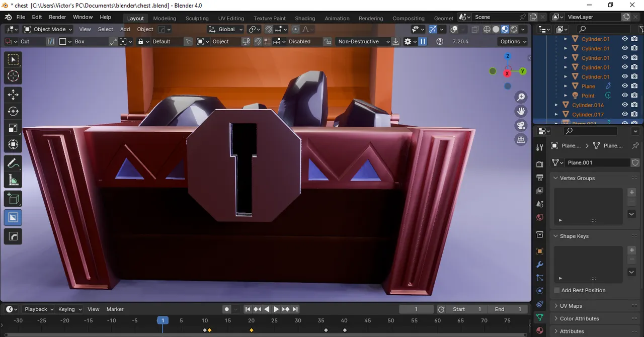644x337 pixels.
Task: Open the Render properties tab
Action: 540,164
